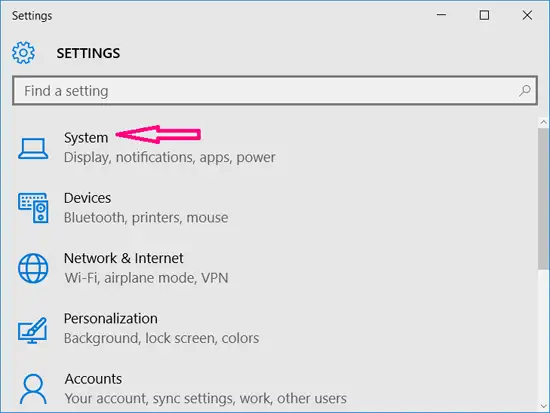The width and height of the screenshot is (550, 413).
Task: Click the vertical scrollbar thumb
Action: (544, 199)
